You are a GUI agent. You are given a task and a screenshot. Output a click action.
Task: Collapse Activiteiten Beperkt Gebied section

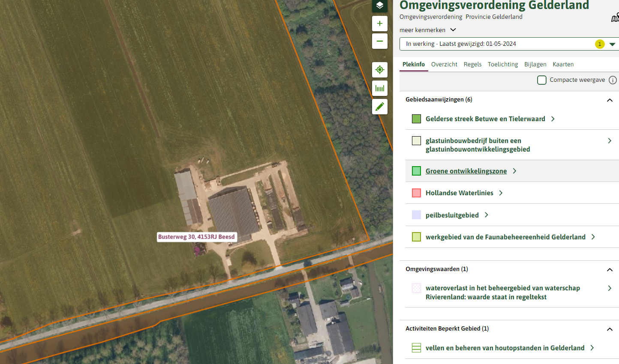610,329
